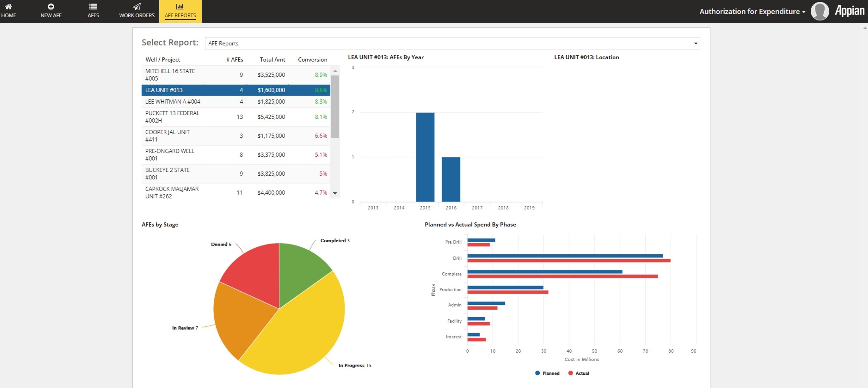868x388 pixels.
Task: Open the WORK ORDERS tab label
Action: click(x=137, y=16)
